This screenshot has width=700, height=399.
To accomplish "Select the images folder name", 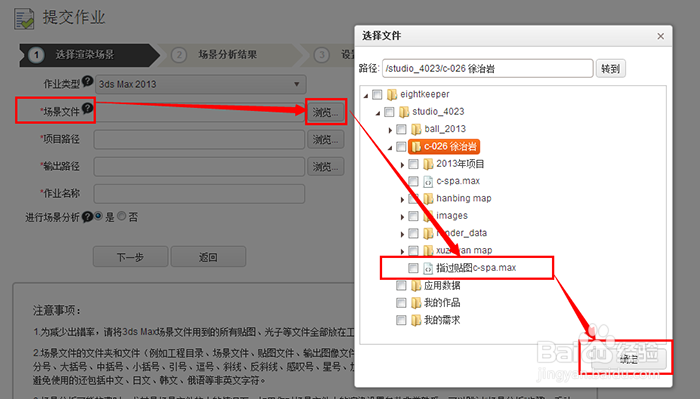I will (x=452, y=216).
